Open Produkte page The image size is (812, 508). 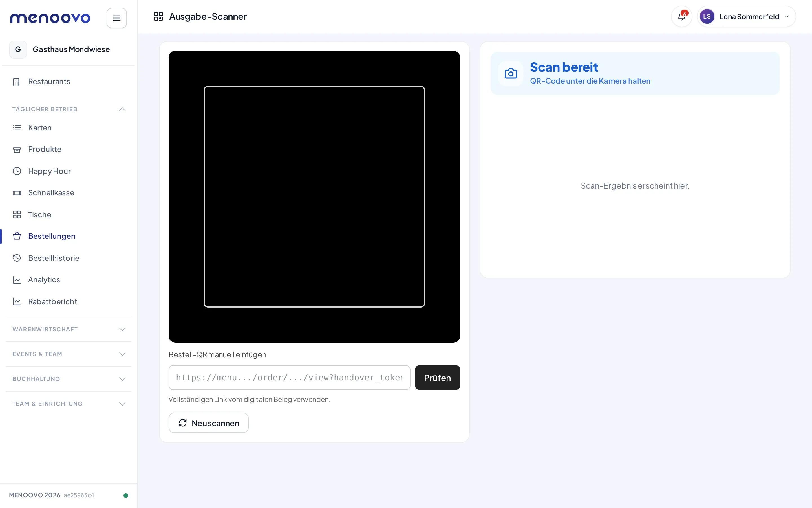[x=69, y=150]
